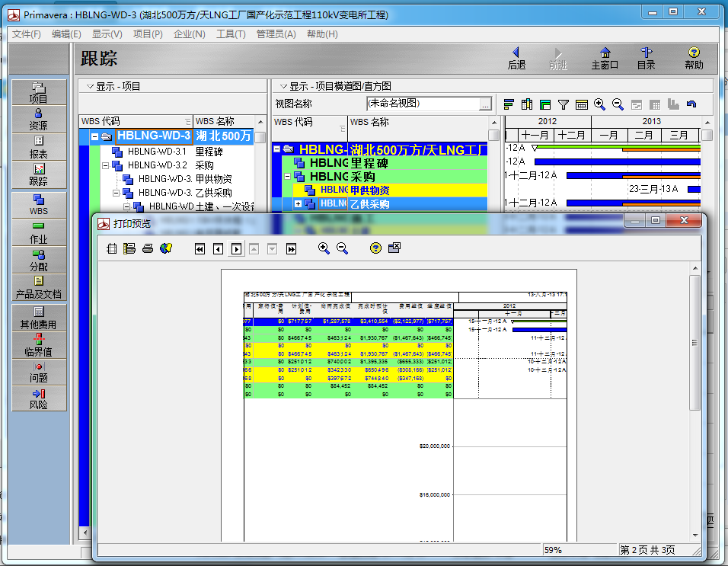Screen dimensions: 728x566
Task: Zoom in the Gantt chart timescale
Action: 599,104
